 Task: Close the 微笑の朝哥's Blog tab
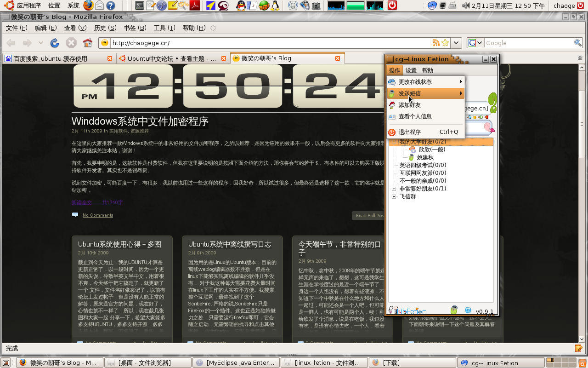(x=338, y=58)
